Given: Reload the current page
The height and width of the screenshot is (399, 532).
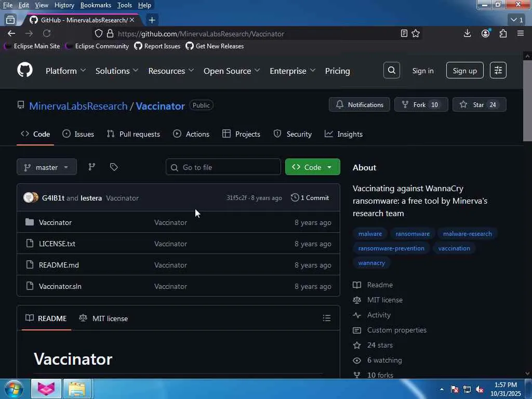Looking at the screenshot, I should pos(47,33).
